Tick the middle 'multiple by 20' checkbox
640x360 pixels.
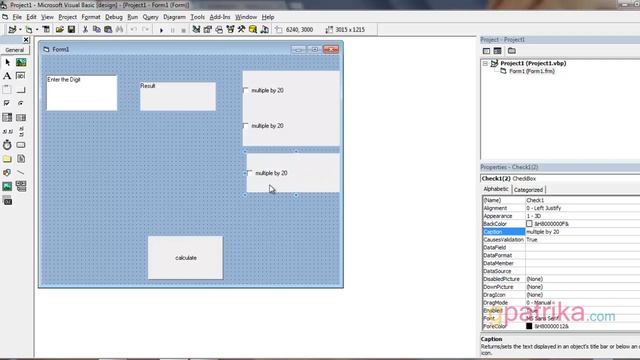click(246, 126)
